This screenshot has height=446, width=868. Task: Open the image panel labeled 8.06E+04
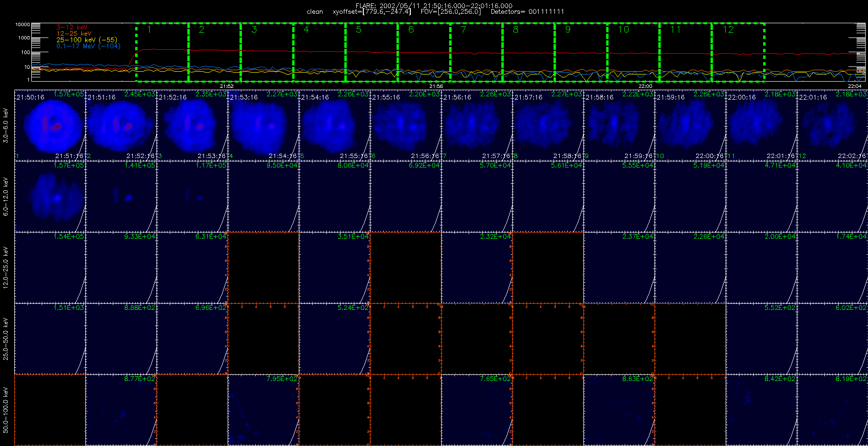[334, 196]
